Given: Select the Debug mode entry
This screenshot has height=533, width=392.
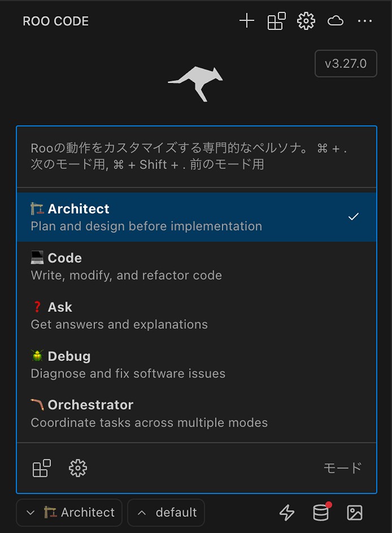Looking at the screenshot, I should (x=169, y=364).
